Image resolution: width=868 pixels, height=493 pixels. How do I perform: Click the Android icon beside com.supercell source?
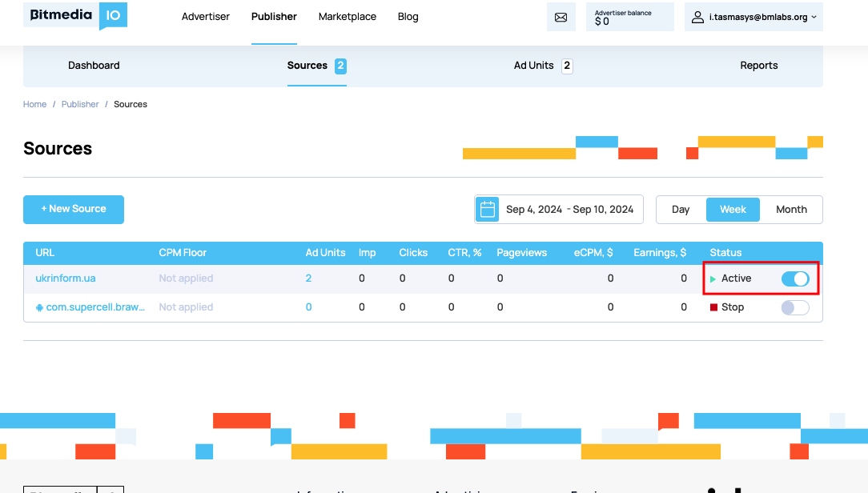tap(39, 307)
